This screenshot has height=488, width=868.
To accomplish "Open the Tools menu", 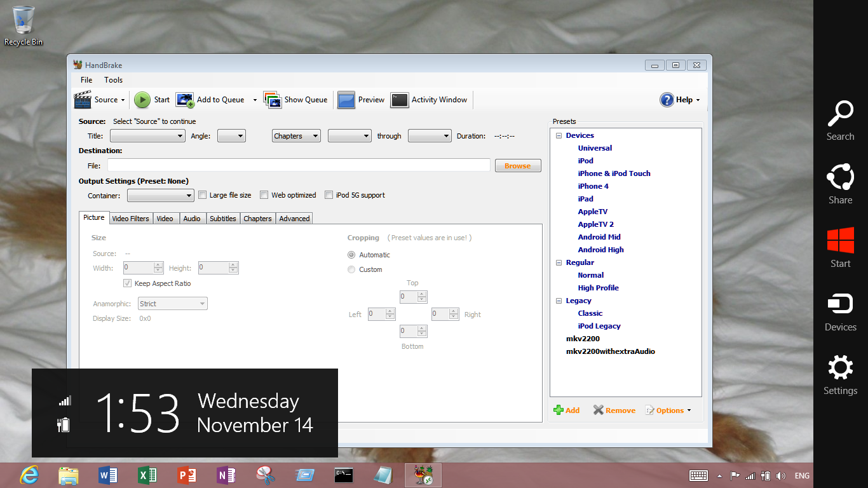I will click(x=113, y=80).
